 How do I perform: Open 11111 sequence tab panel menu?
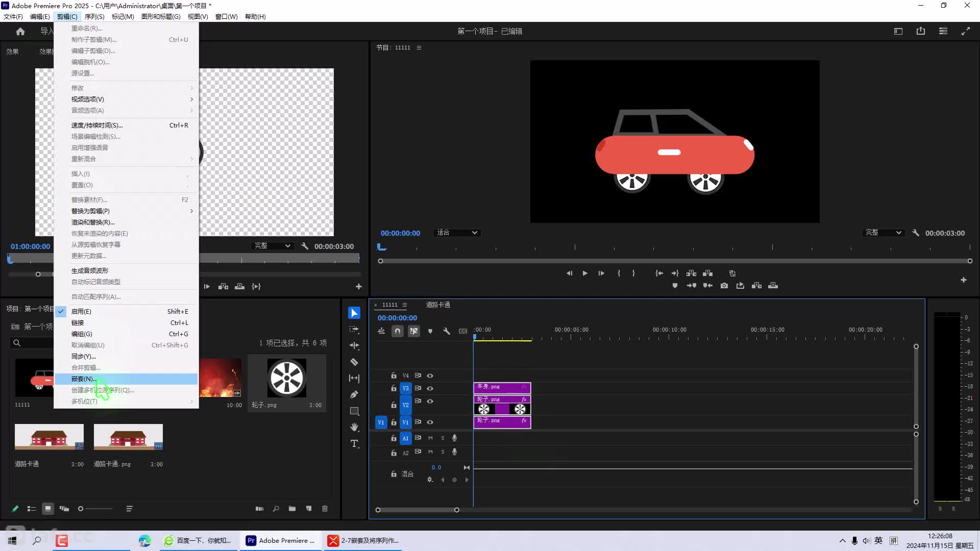pos(405,305)
